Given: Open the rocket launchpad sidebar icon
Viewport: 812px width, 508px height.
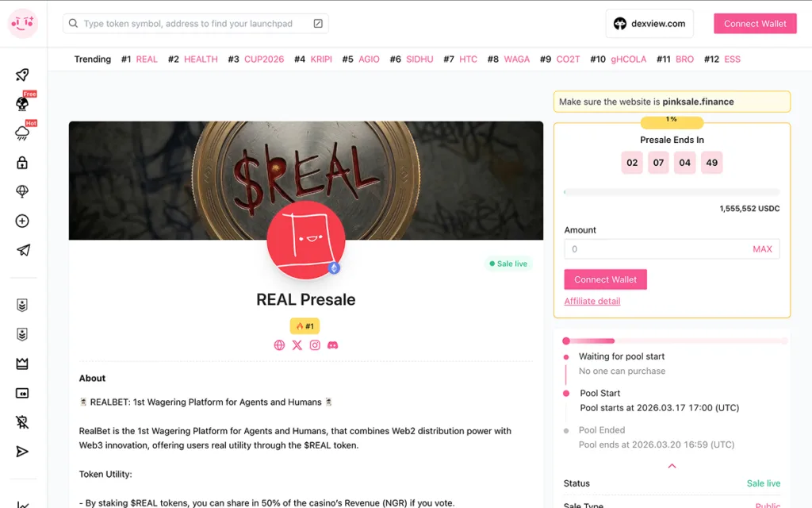Looking at the screenshot, I should click(x=22, y=75).
